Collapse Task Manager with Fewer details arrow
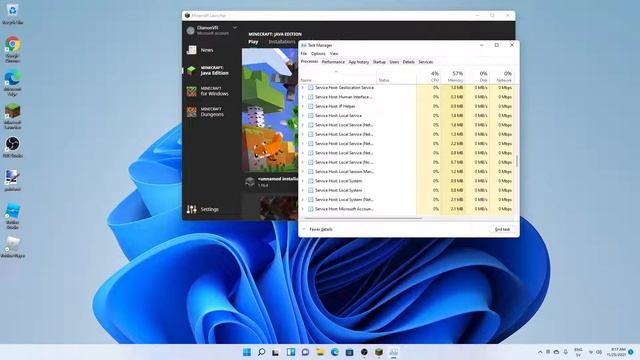 click(304, 229)
